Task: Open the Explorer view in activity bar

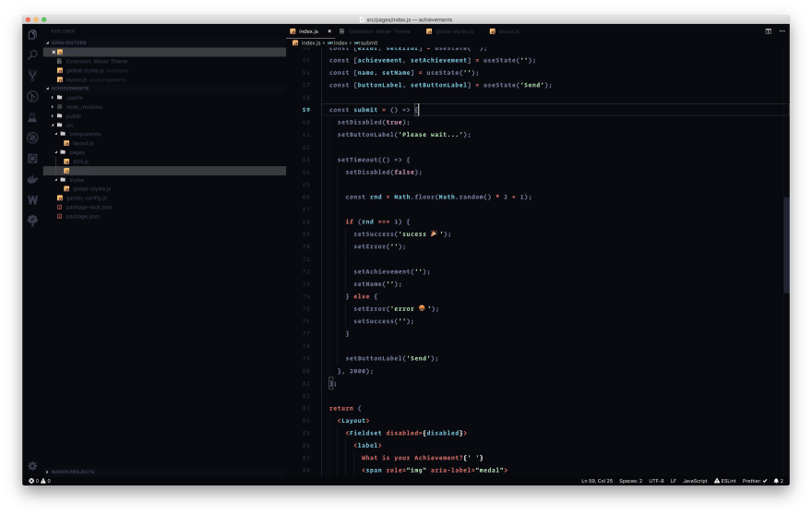Action: [32, 35]
